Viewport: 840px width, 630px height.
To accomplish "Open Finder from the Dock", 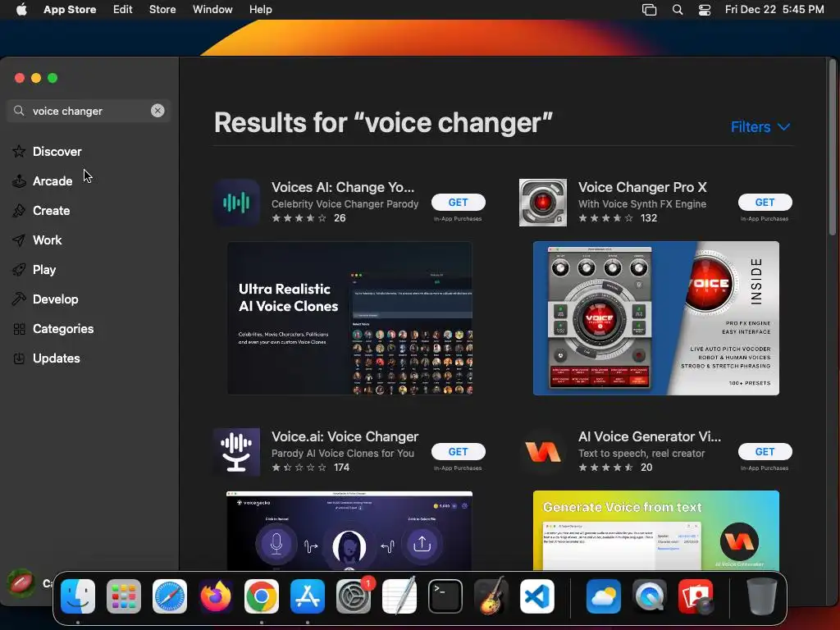I will [78, 596].
